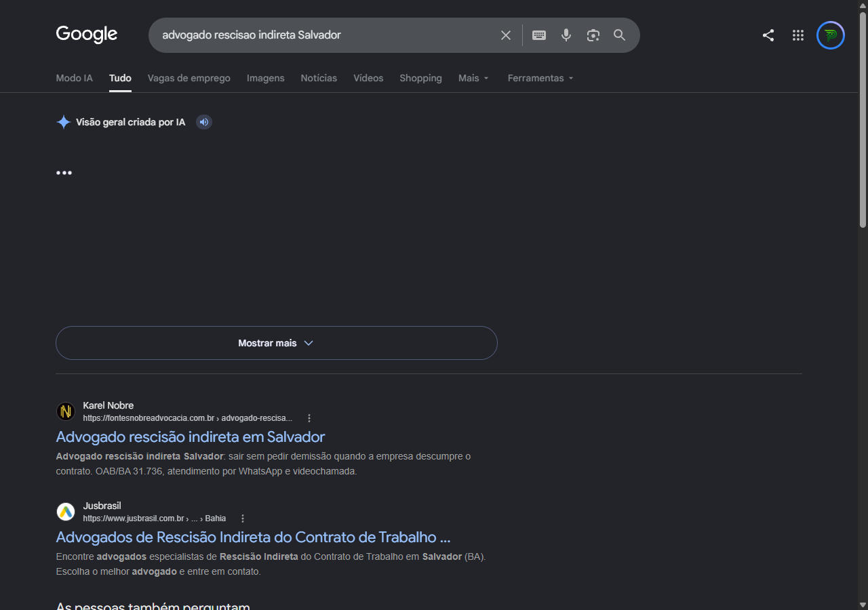This screenshot has height=610, width=868.
Task: Open the Google account profile avatar
Action: tap(831, 35)
